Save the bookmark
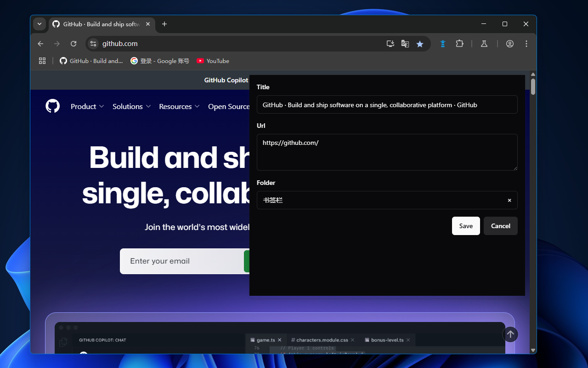This screenshot has height=368, width=588. pyautogui.click(x=466, y=226)
